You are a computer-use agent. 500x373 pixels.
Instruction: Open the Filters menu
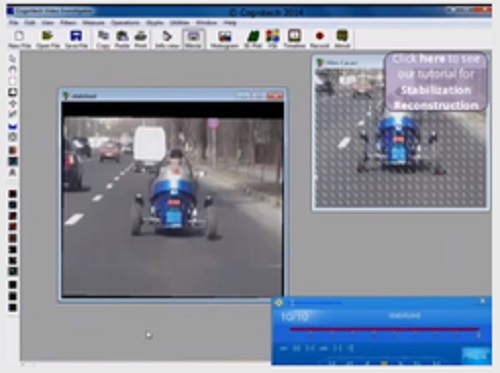point(68,23)
